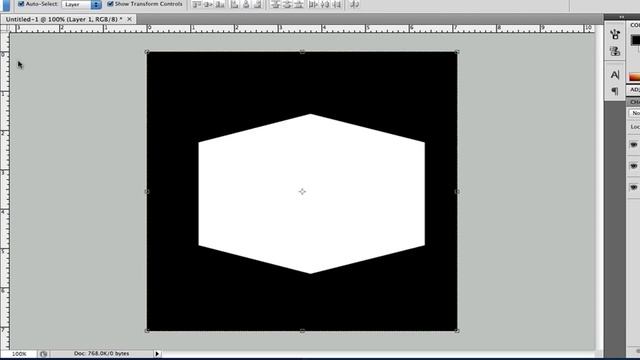This screenshot has height=360, width=640.
Task: Click the align right edges icon
Action: (x=258, y=4)
